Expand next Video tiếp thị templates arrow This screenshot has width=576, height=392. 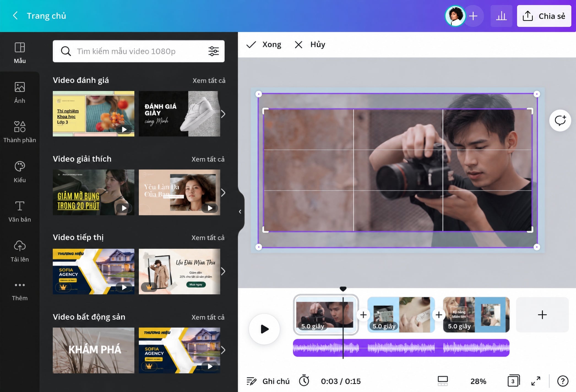coord(223,271)
